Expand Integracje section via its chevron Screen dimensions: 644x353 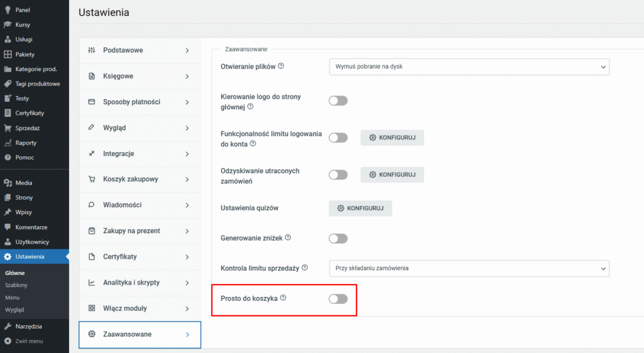[187, 154]
